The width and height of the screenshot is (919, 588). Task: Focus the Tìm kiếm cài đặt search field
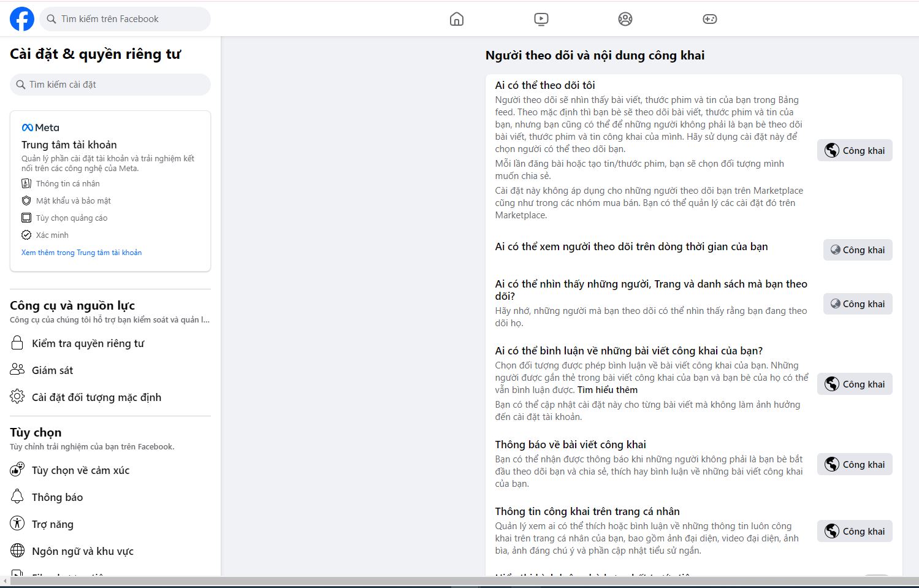click(110, 85)
